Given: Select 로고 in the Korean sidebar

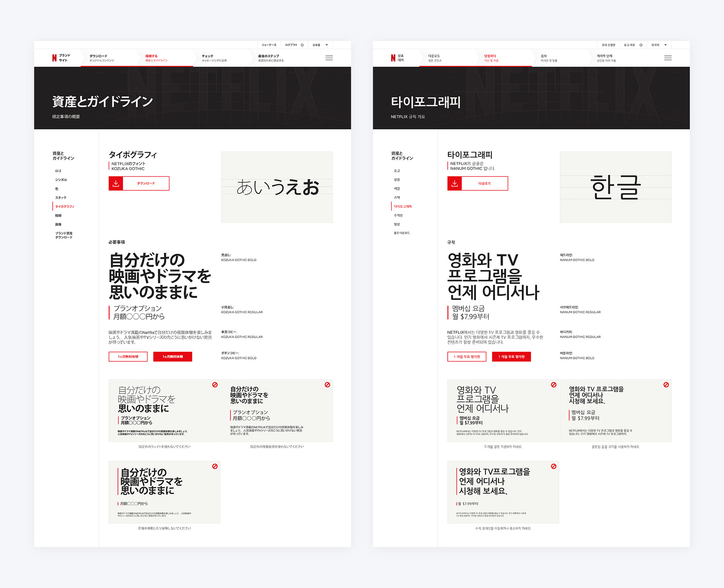Looking at the screenshot, I should coord(397,171).
